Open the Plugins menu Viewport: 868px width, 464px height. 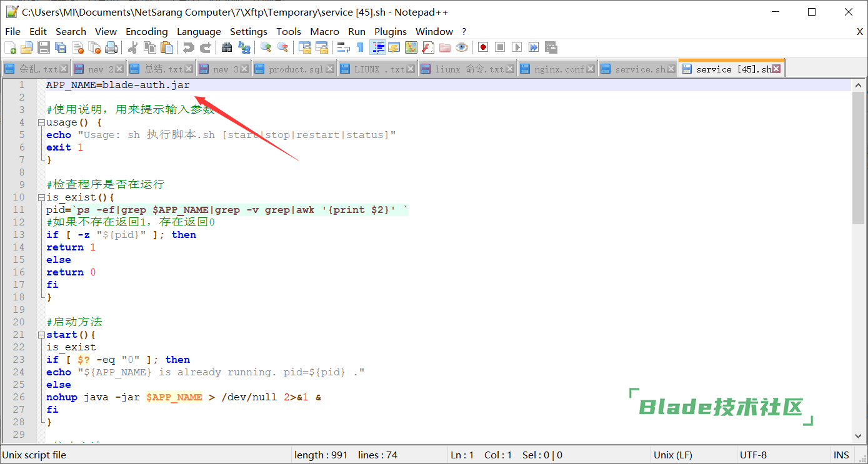tap(391, 31)
